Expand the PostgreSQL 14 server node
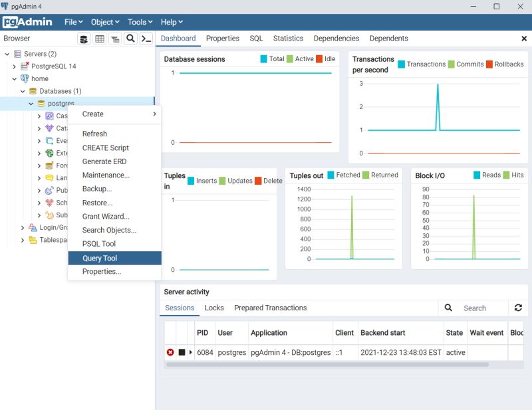The height and width of the screenshot is (410, 532). 14,66
